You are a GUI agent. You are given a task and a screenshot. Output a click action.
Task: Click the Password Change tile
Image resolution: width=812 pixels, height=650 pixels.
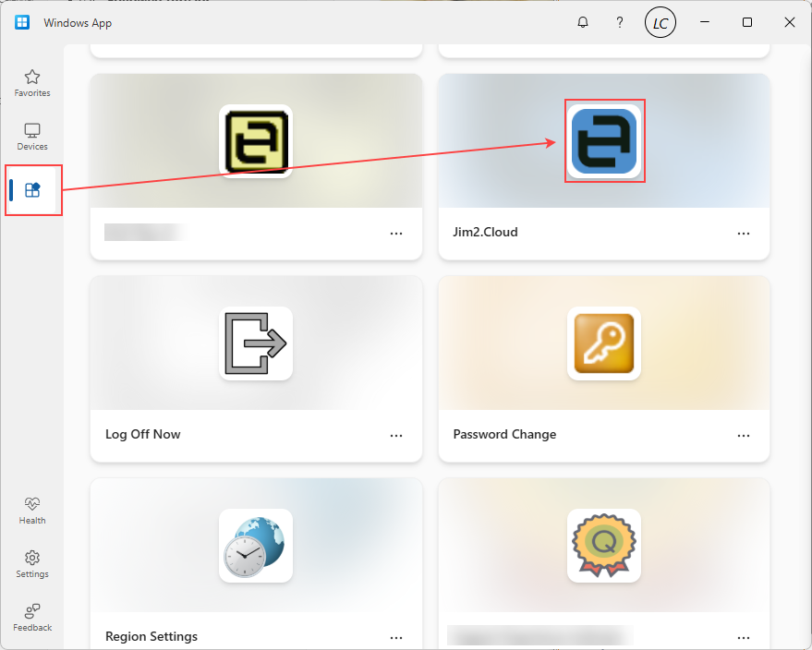coord(604,369)
